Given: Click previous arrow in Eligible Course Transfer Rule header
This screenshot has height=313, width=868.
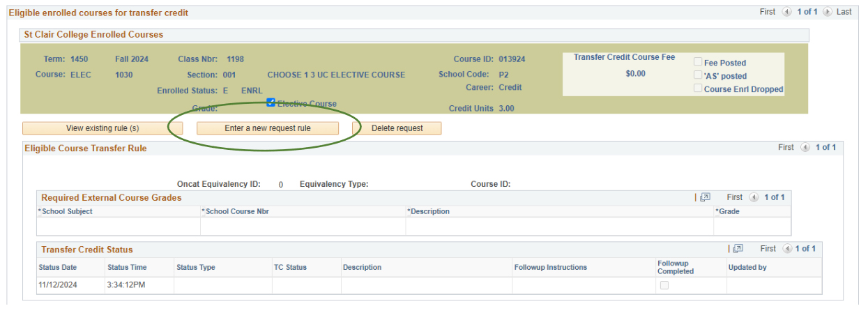Looking at the screenshot, I should [805, 148].
